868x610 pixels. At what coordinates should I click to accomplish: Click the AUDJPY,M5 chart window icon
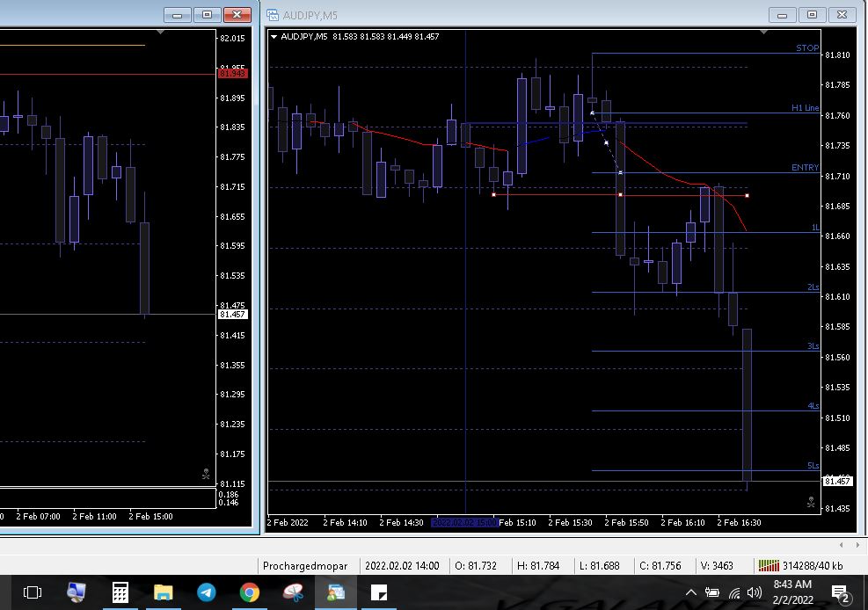click(x=274, y=15)
